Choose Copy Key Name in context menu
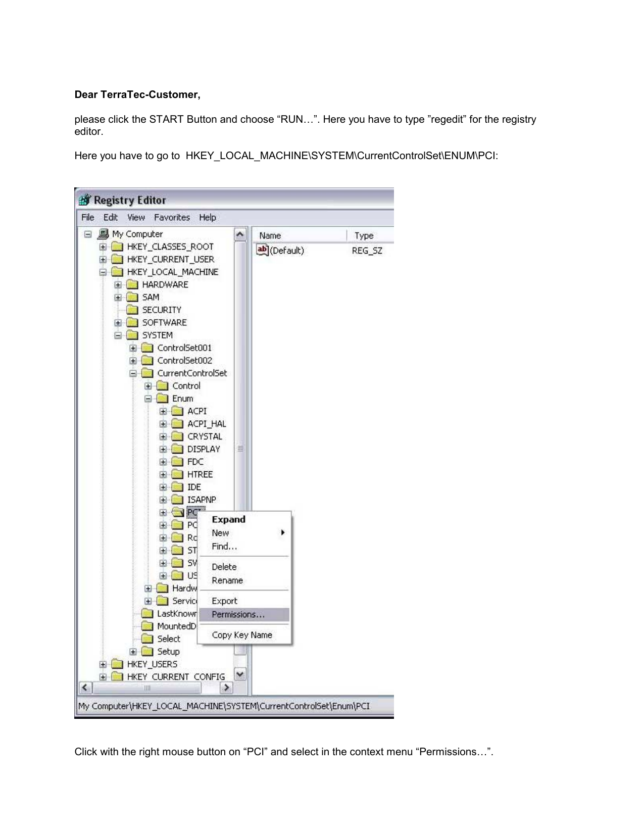This screenshot has height=834, width=644. pyautogui.click(x=244, y=635)
